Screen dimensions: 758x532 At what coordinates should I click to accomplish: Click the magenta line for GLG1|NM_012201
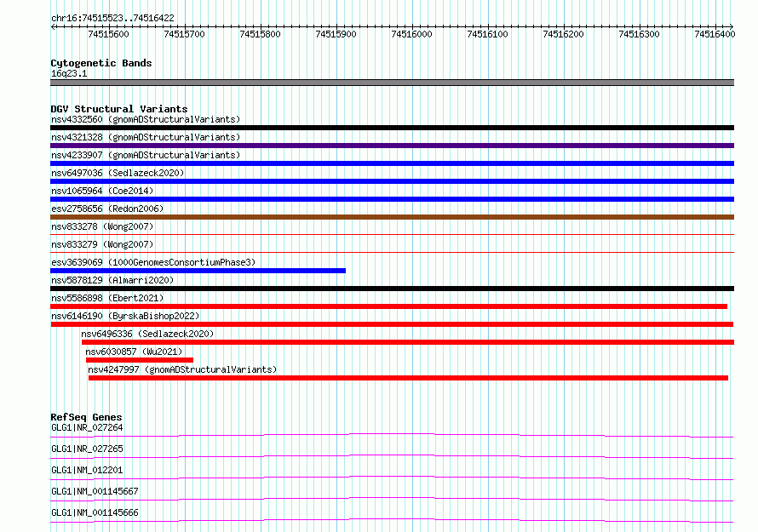(392, 478)
